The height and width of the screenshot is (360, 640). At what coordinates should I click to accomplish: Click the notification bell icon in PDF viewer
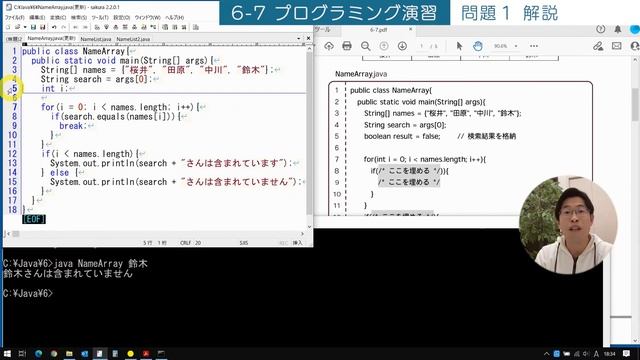[618, 29]
